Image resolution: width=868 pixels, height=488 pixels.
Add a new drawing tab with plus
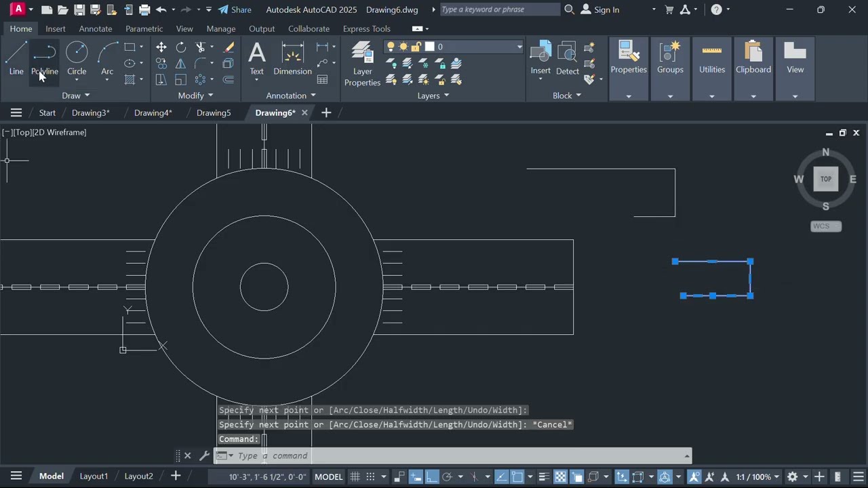point(326,113)
